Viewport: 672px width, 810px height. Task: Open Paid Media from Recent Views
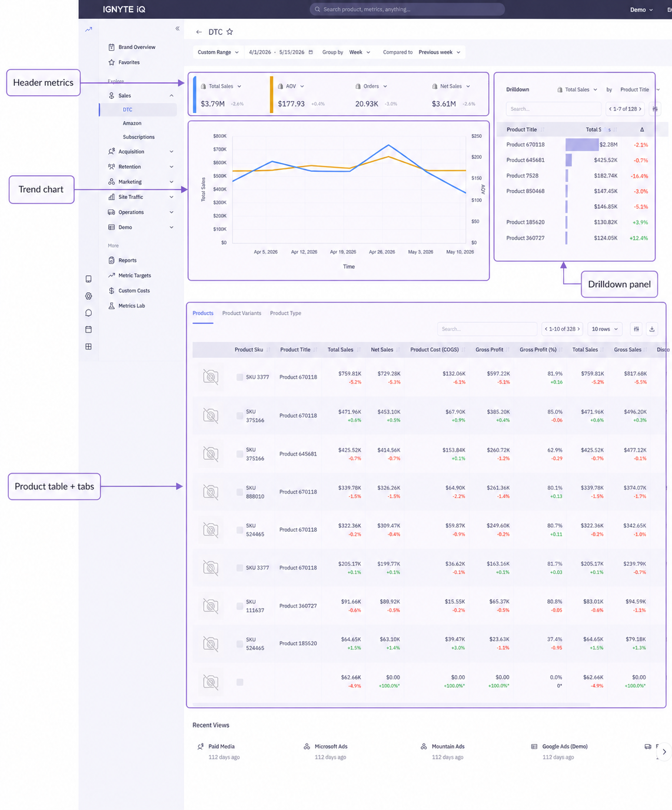click(221, 746)
